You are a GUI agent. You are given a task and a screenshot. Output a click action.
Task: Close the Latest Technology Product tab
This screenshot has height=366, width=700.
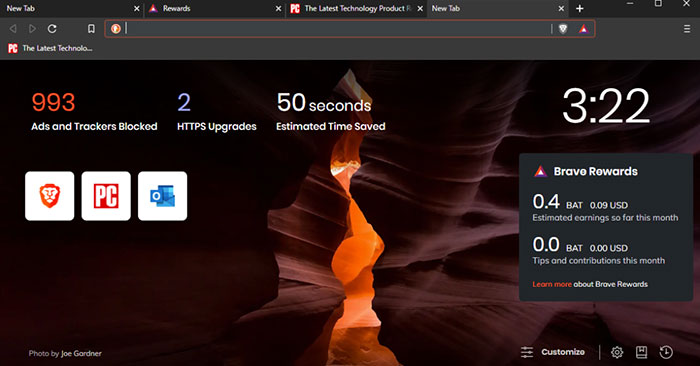420,8
